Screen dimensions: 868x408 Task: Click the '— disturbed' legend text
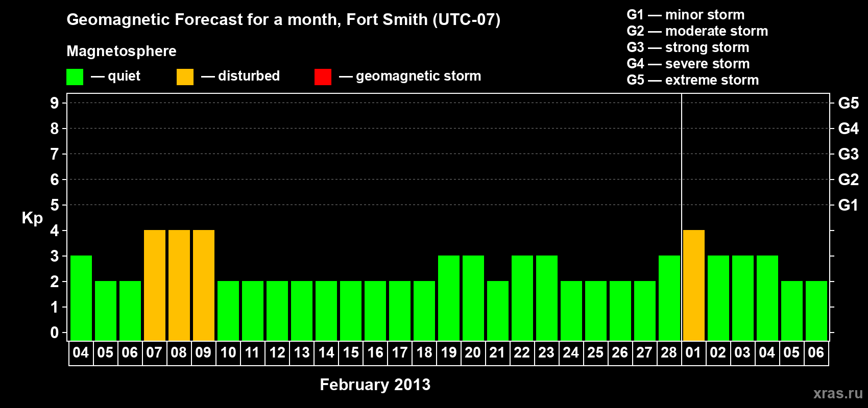(240, 76)
